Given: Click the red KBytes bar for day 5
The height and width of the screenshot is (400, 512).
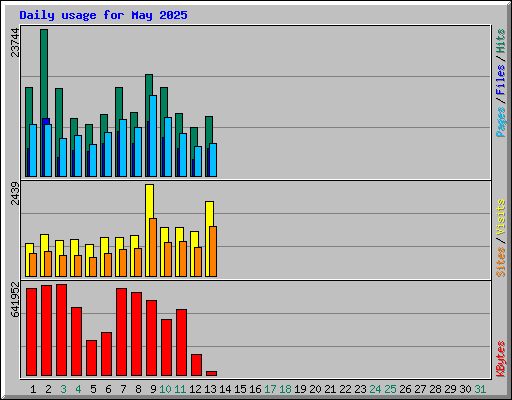Looking at the screenshot, I should point(91,358).
